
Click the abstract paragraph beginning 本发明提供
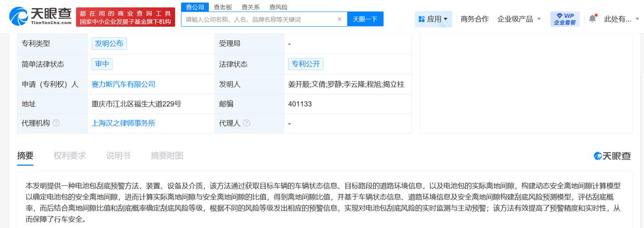coord(322,202)
